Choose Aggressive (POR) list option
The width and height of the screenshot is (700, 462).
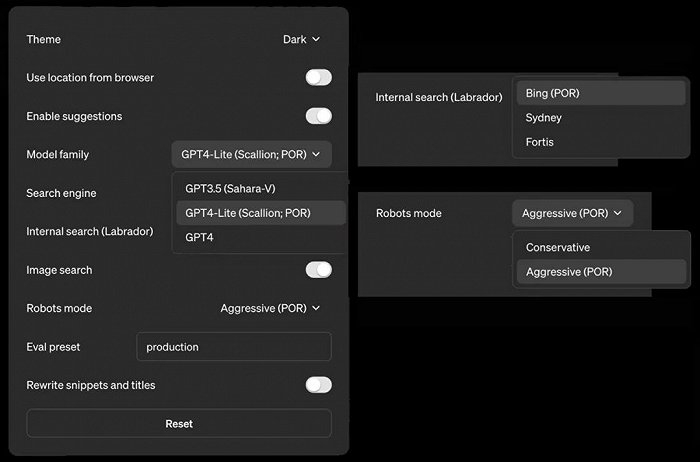click(569, 272)
